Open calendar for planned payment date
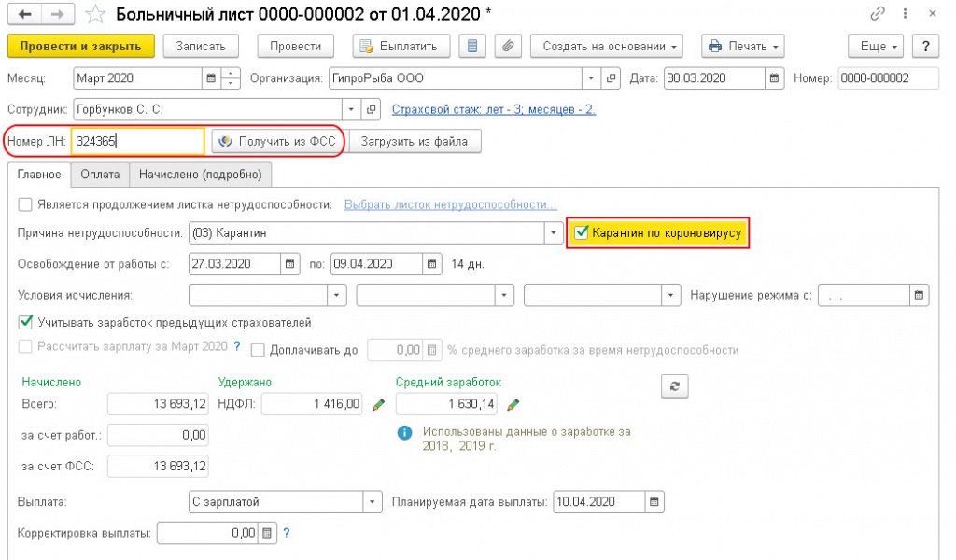956x560 pixels. [x=655, y=502]
